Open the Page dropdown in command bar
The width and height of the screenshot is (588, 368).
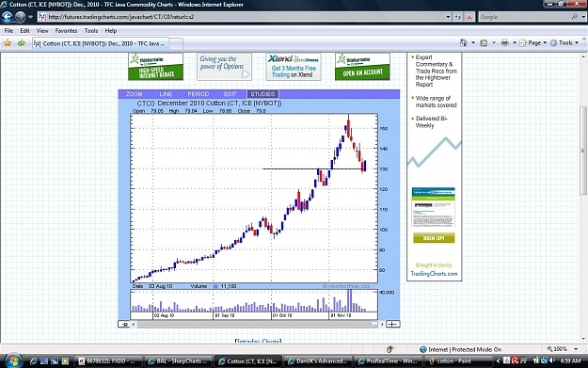[x=533, y=42]
